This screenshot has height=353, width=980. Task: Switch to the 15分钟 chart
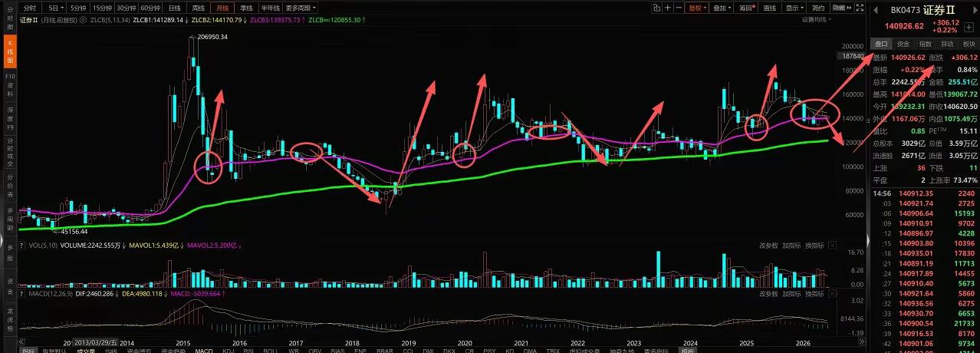104,7
